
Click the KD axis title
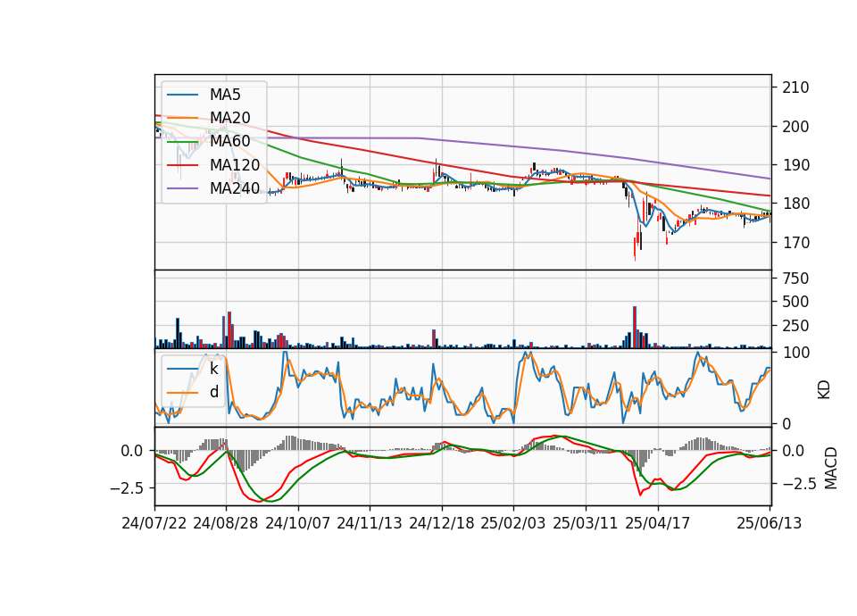click(824, 390)
